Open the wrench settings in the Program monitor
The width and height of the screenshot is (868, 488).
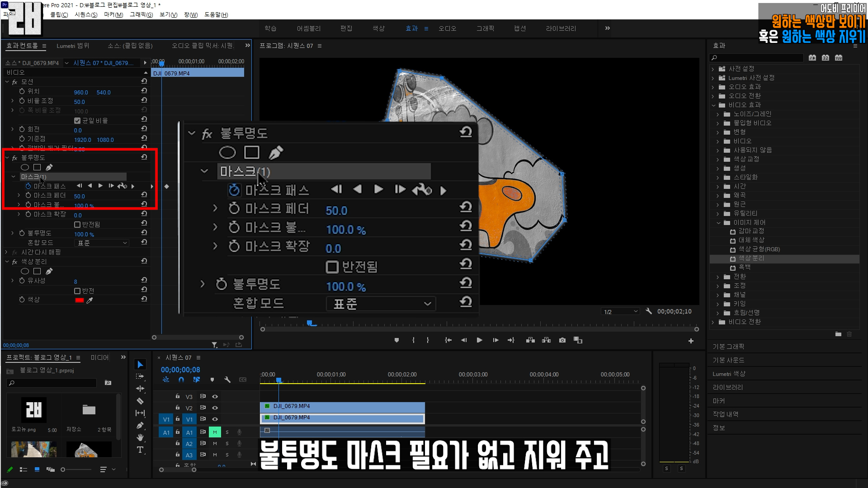(x=649, y=311)
